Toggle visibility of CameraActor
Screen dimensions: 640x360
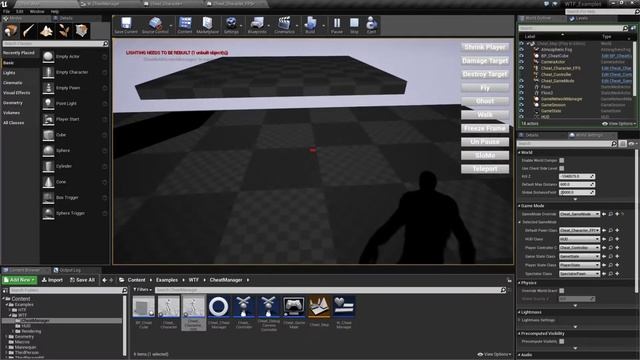pyautogui.click(x=521, y=62)
